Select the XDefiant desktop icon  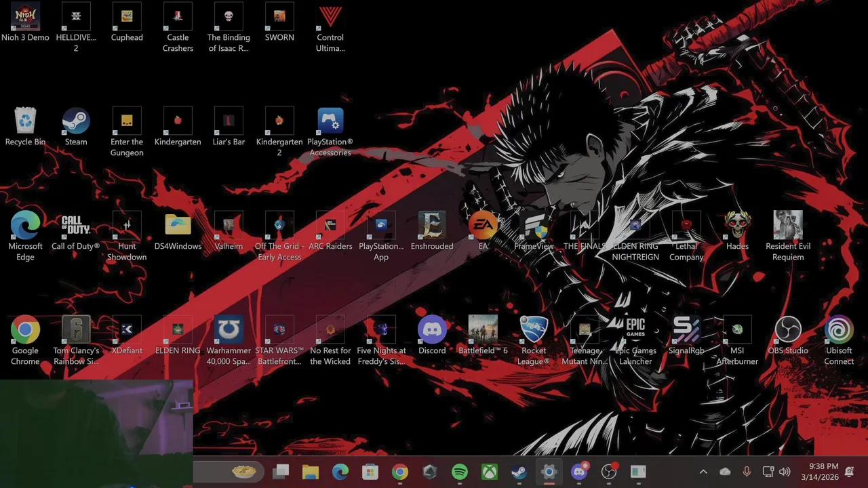127,335
